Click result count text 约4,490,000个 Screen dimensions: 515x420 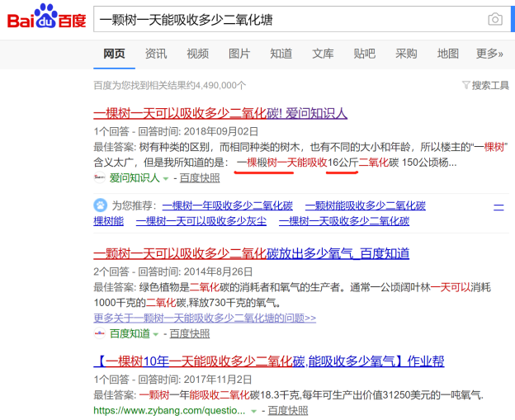coord(215,85)
